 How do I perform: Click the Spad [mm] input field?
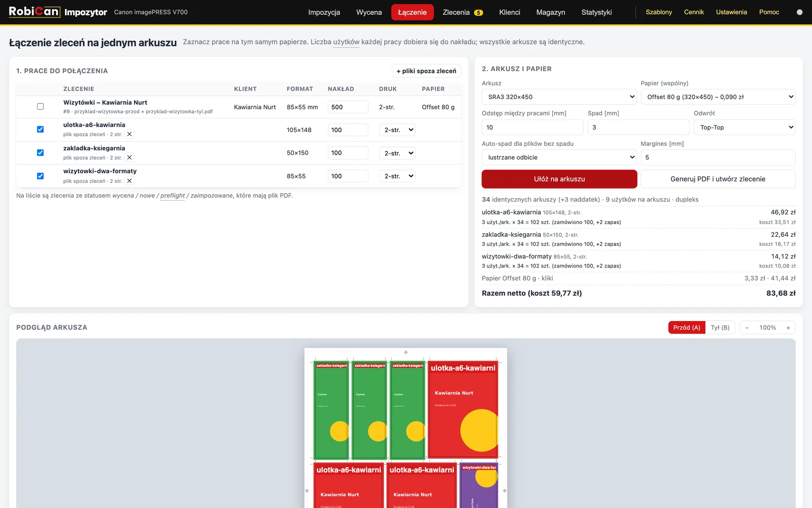pyautogui.click(x=638, y=128)
